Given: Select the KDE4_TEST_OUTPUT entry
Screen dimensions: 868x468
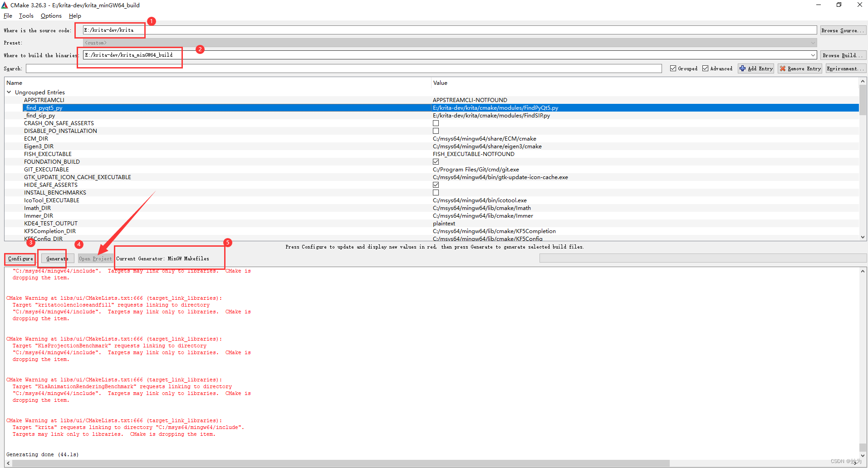Looking at the screenshot, I should [51, 224].
